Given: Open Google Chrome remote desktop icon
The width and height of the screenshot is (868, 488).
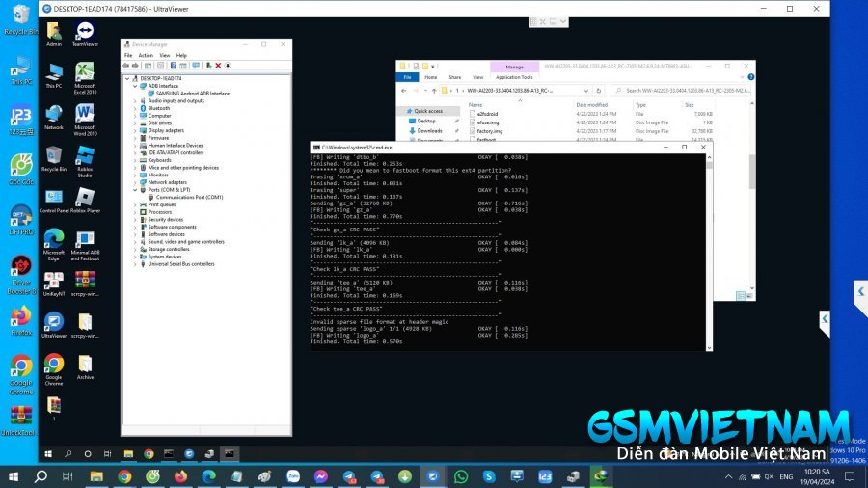Looking at the screenshot, I should click(54, 369).
